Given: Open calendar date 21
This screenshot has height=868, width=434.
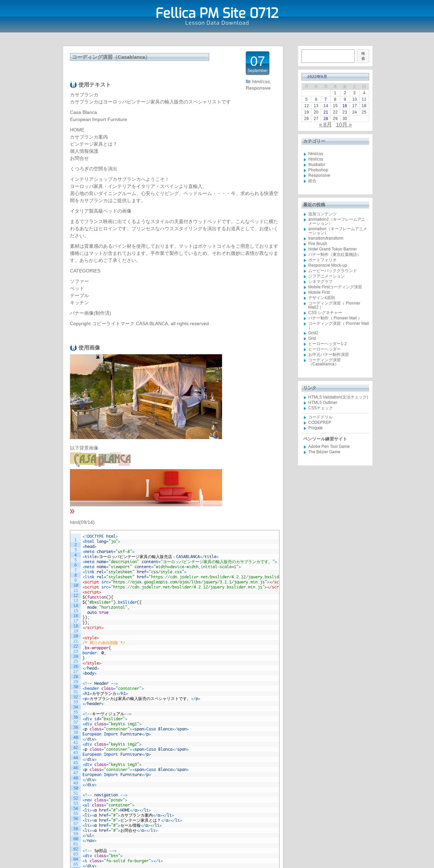Looking at the screenshot, I should (325, 112).
